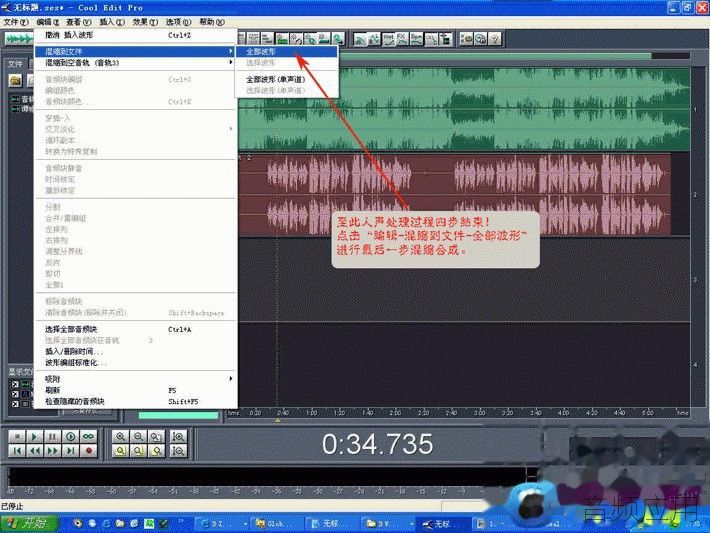The width and height of the screenshot is (710, 533).
Task: Open the 插入 menu
Action: click(112, 22)
